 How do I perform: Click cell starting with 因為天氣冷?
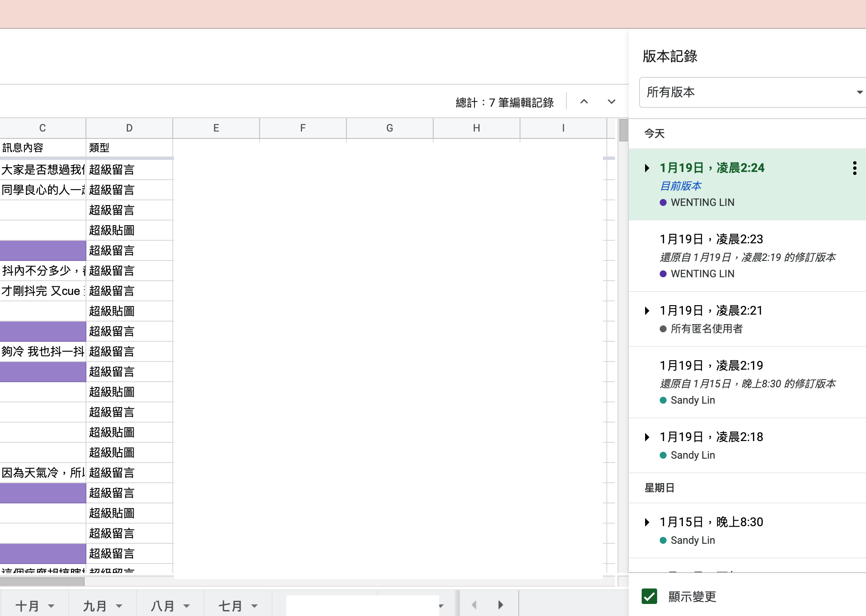[43, 473]
